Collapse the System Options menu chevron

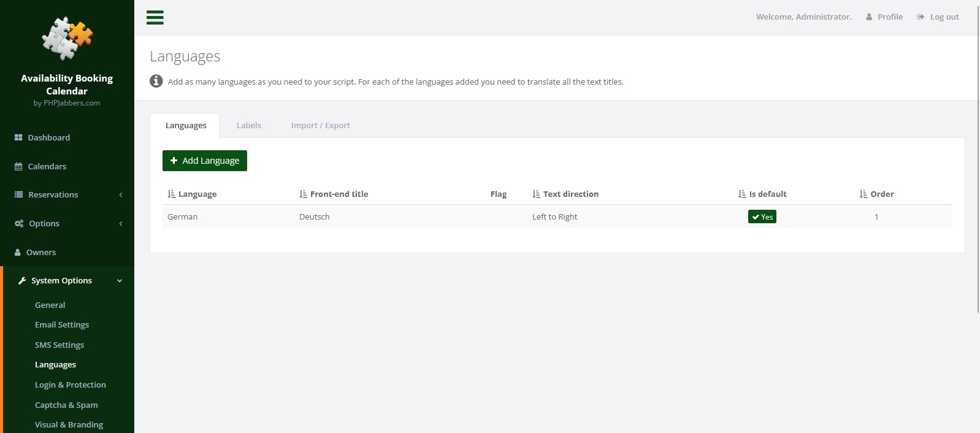pos(120,280)
